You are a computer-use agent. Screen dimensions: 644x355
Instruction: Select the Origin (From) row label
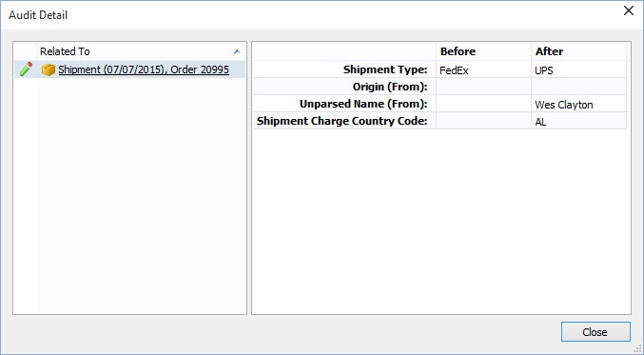point(390,87)
